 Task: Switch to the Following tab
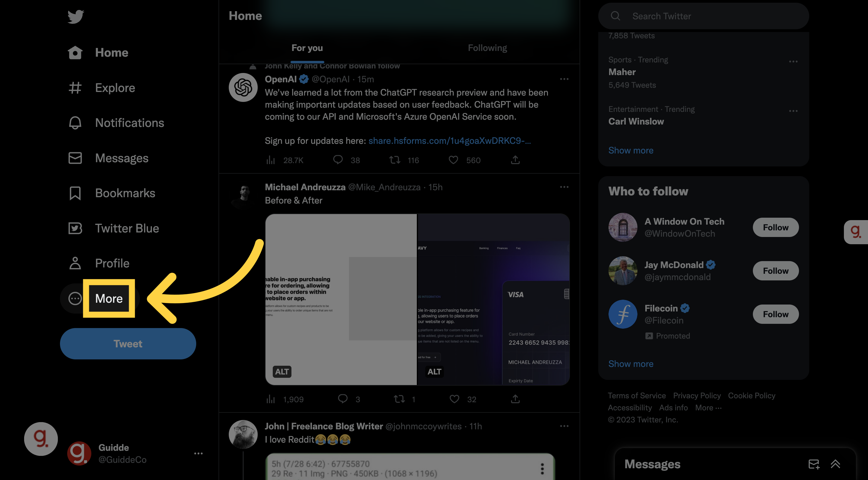coord(487,48)
